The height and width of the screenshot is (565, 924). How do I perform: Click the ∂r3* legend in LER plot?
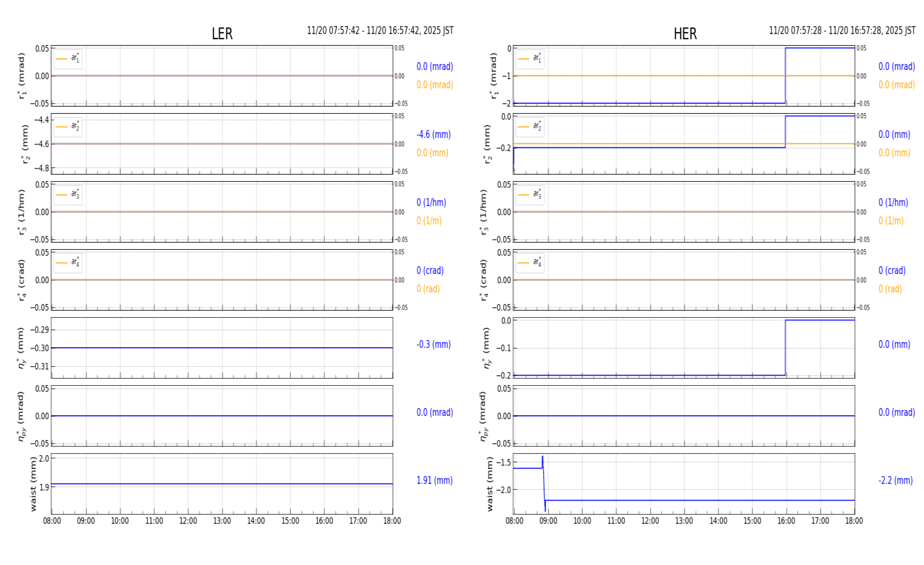coord(68,195)
